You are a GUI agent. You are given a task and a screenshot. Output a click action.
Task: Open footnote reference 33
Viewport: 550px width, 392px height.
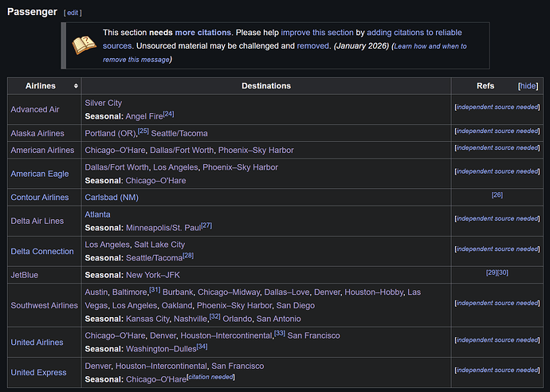(x=280, y=333)
